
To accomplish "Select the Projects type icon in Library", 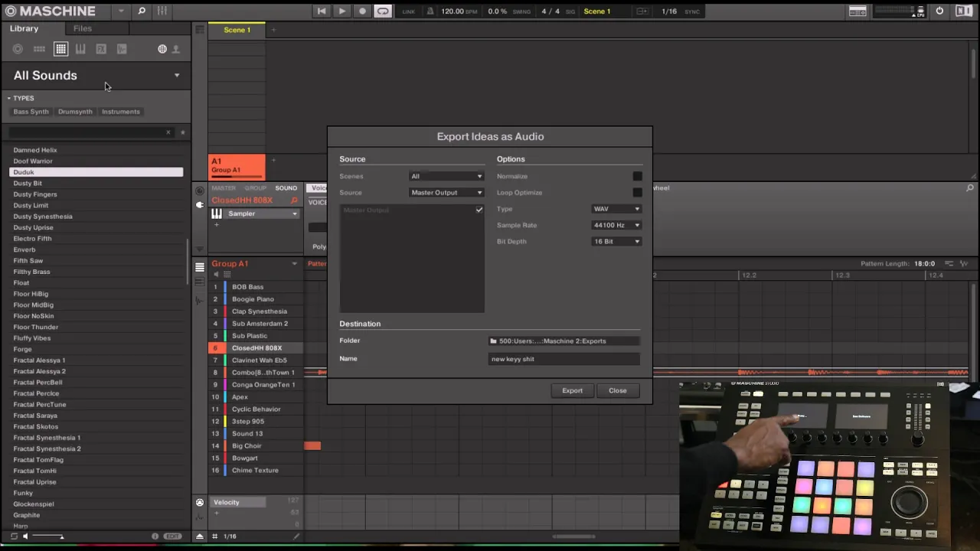I will coord(18,49).
